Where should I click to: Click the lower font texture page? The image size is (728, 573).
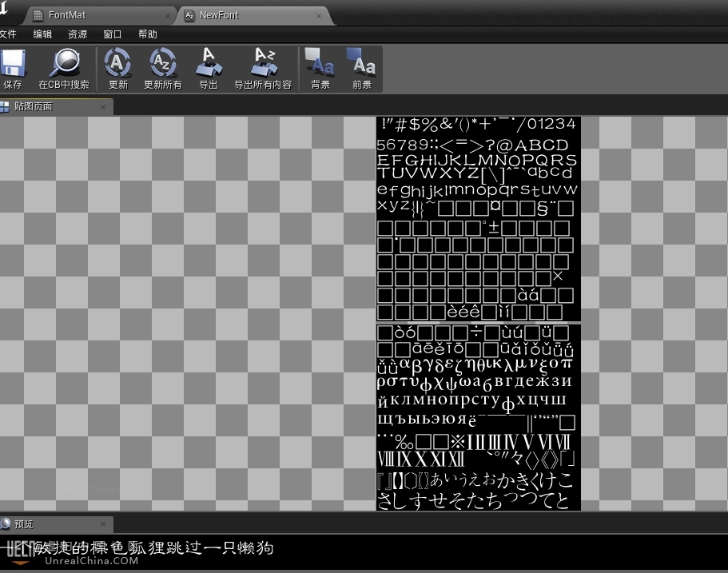(x=478, y=417)
